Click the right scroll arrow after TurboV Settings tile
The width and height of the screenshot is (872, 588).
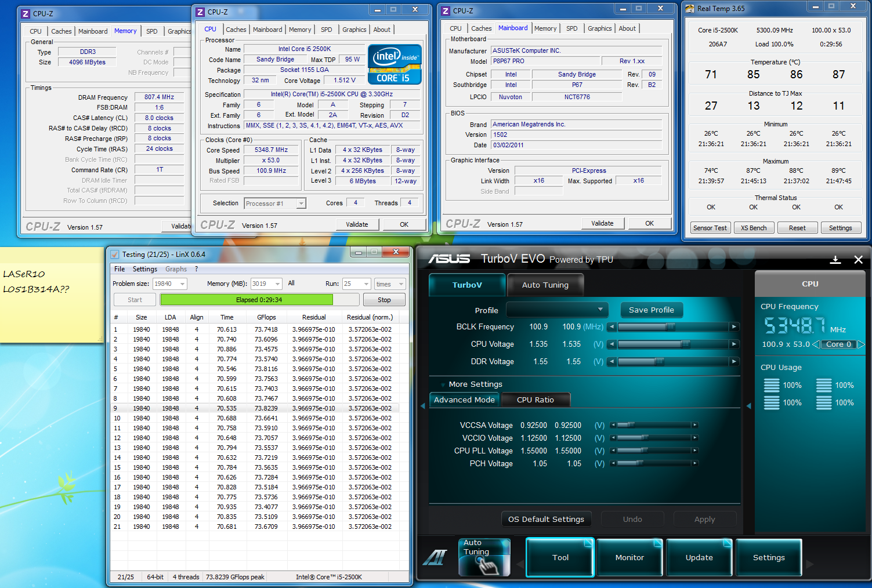tap(810, 564)
